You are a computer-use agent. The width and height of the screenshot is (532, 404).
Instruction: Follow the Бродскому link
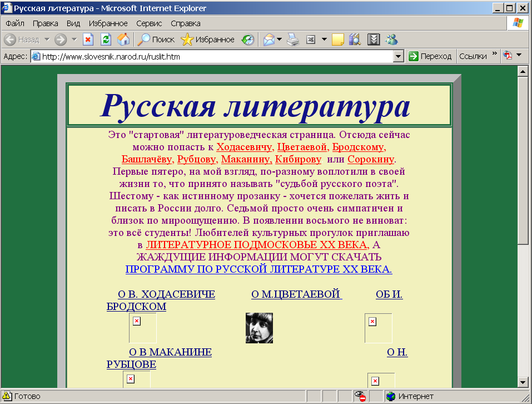tap(359, 147)
